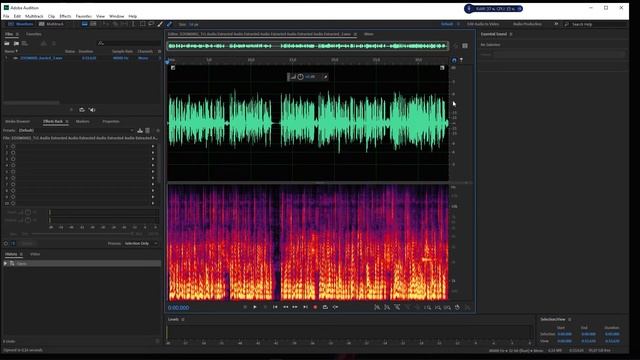Click the Fast Forward transport button
Viewport: 640px width, 360px height.
coord(295,307)
